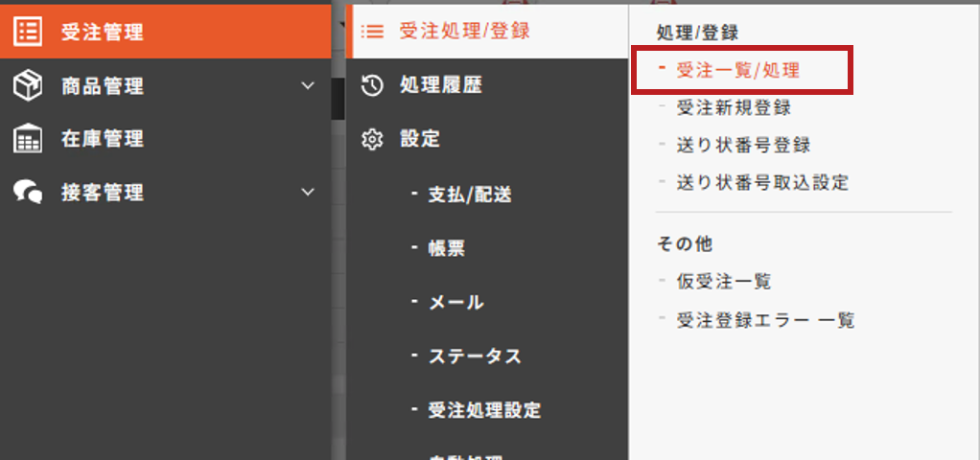Click the 受注処理/登録 list icon
The image size is (980, 460).
(x=372, y=32)
